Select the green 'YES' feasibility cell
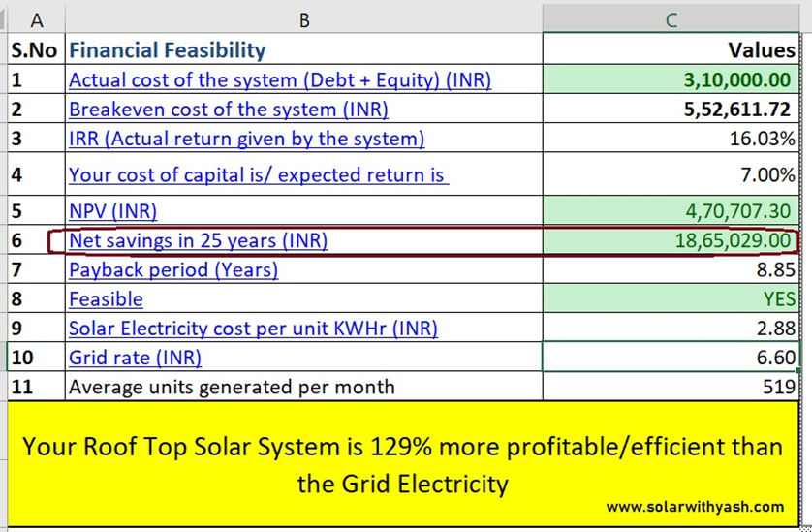The height and width of the screenshot is (532, 812). pos(671,298)
